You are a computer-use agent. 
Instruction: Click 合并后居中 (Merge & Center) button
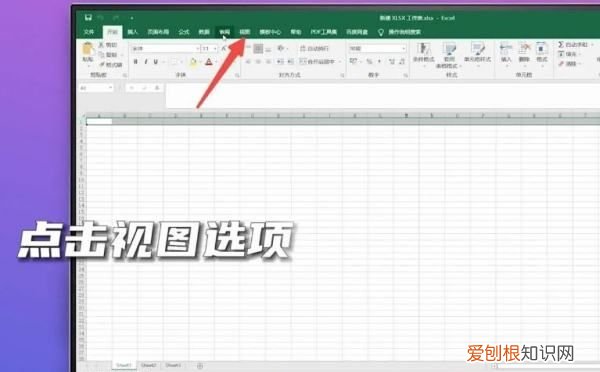[x=318, y=62]
